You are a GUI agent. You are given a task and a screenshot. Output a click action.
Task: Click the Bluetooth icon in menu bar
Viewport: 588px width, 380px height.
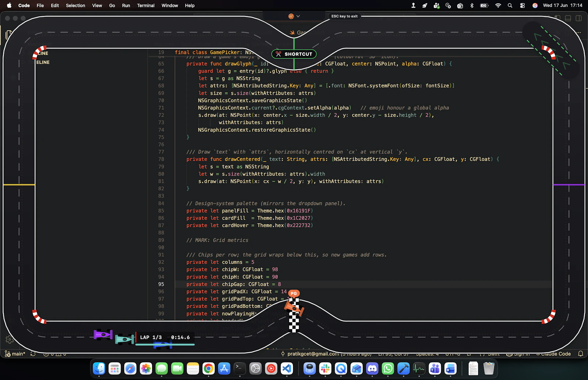pos(472,6)
